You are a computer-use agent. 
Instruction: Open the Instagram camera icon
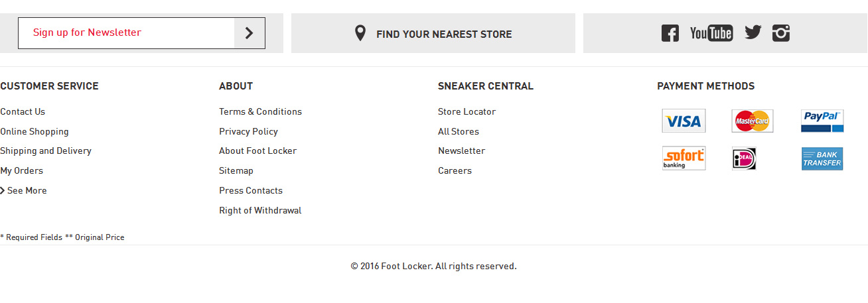(x=781, y=33)
